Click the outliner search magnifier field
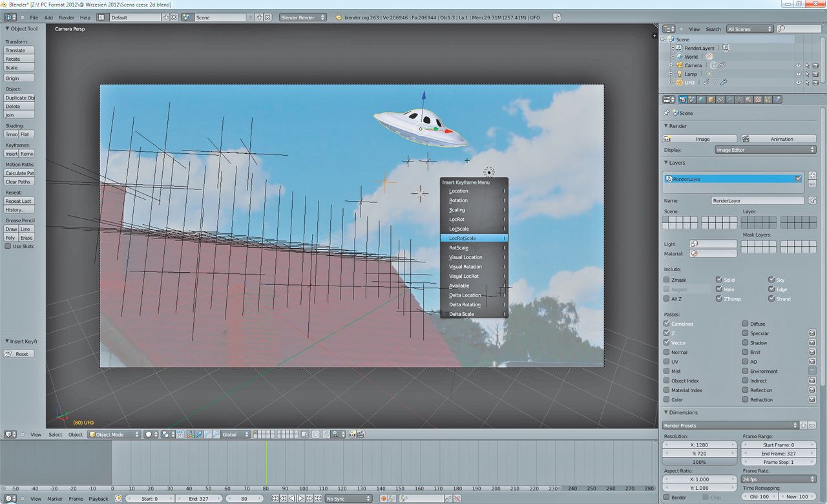 [x=800, y=29]
